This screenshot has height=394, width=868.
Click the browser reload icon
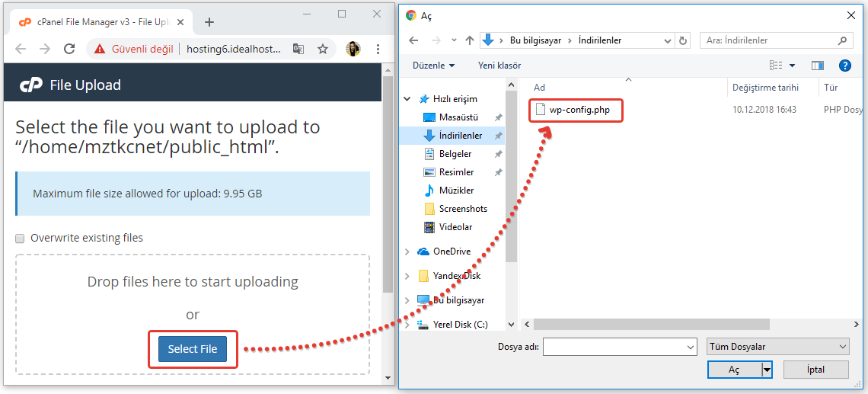pos(69,49)
